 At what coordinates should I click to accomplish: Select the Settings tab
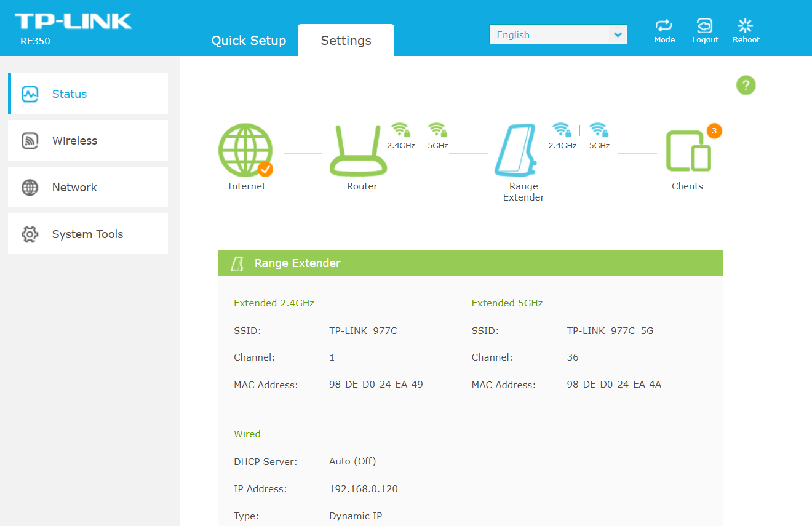tap(346, 41)
